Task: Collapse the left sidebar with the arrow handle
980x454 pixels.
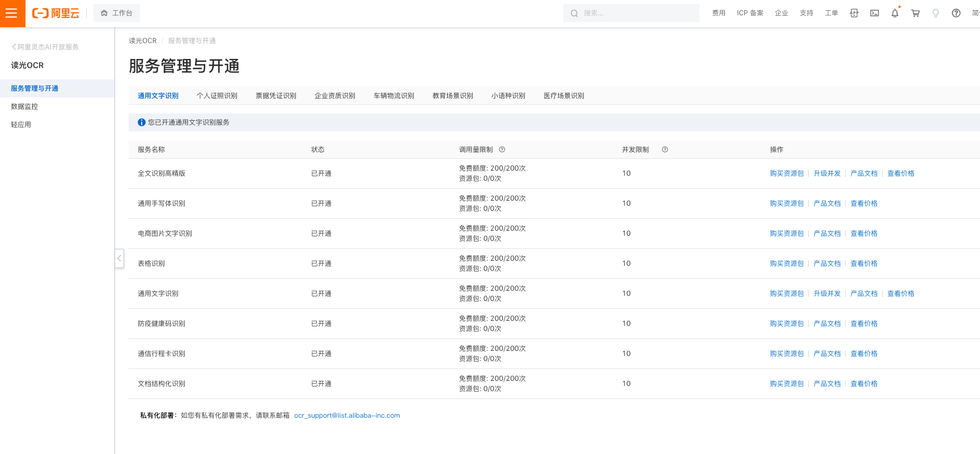Action: [119, 258]
